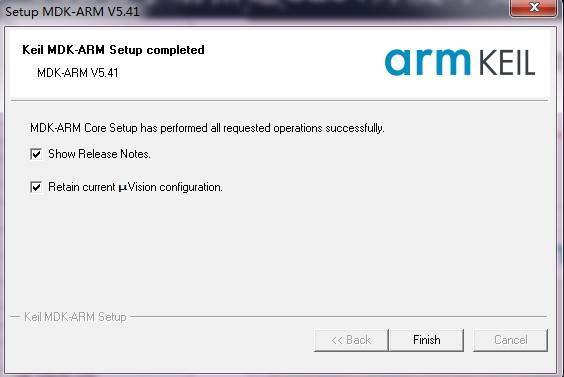Click the blue arm logo text

[x=427, y=62]
